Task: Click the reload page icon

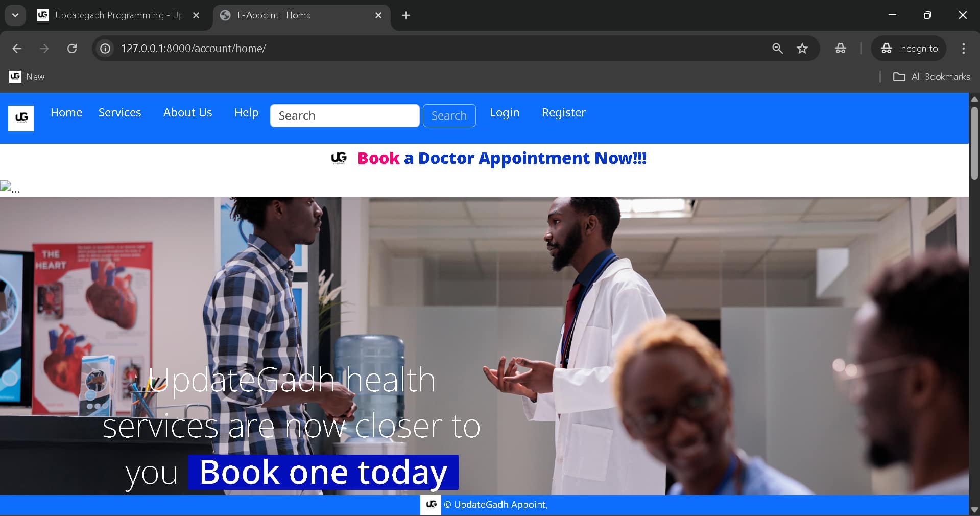Action: tap(72, 49)
